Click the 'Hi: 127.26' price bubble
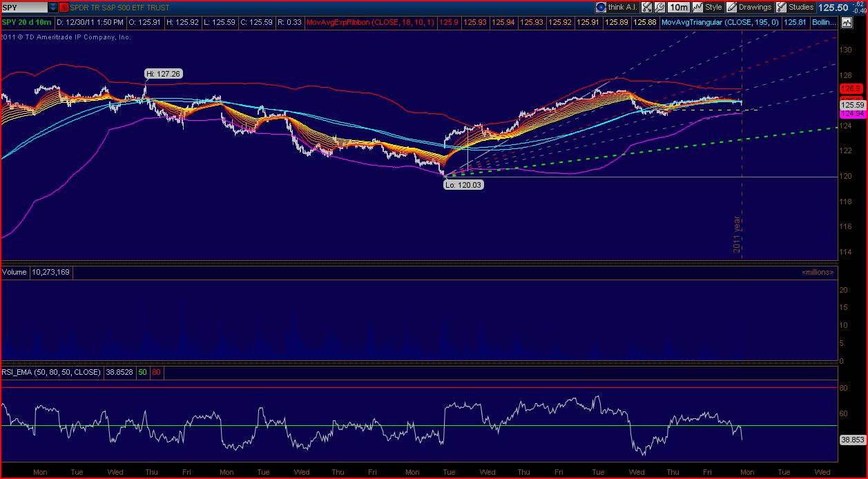The width and height of the screenshot is (868, 479). coord(163,73)
